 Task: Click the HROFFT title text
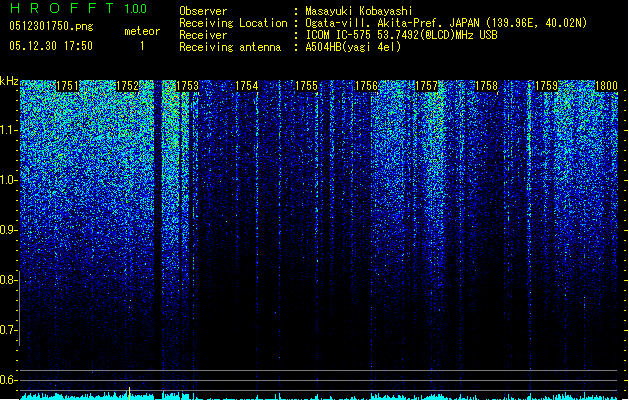click(62, 8)
